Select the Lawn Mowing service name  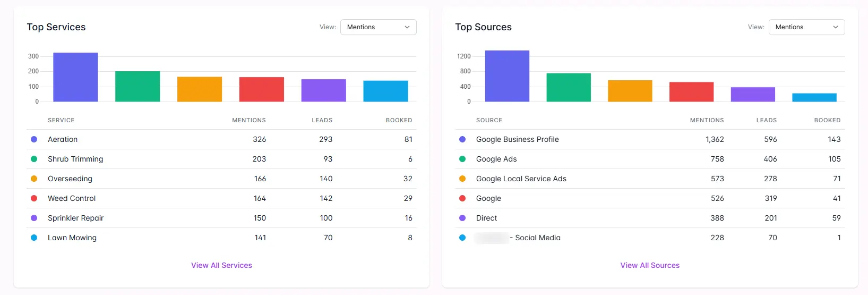[x=72, y=238]
